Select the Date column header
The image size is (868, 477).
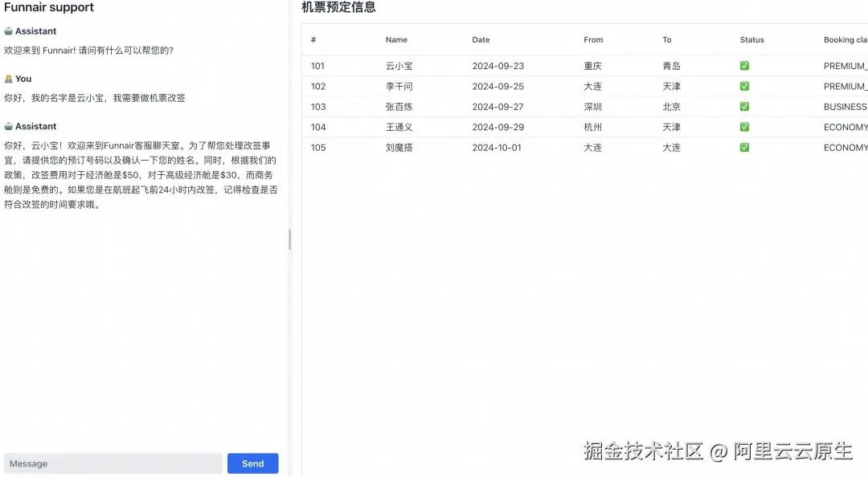pos(481,39)
